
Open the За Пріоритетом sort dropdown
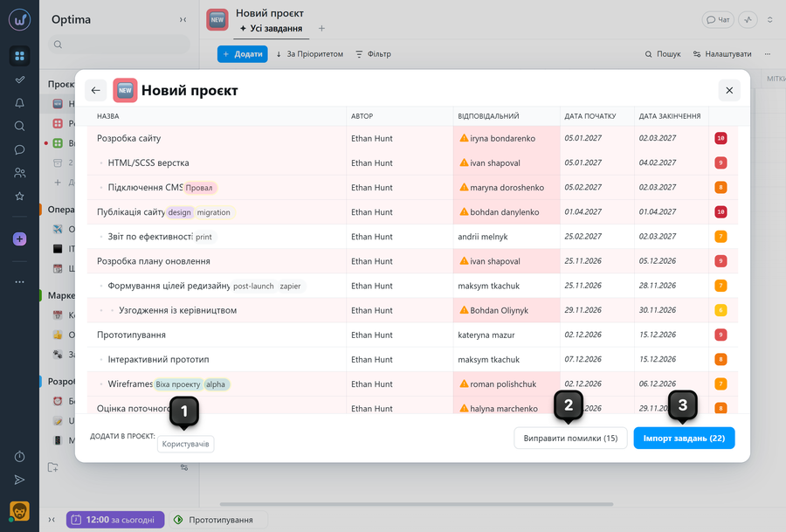click(x=310, y=54)
